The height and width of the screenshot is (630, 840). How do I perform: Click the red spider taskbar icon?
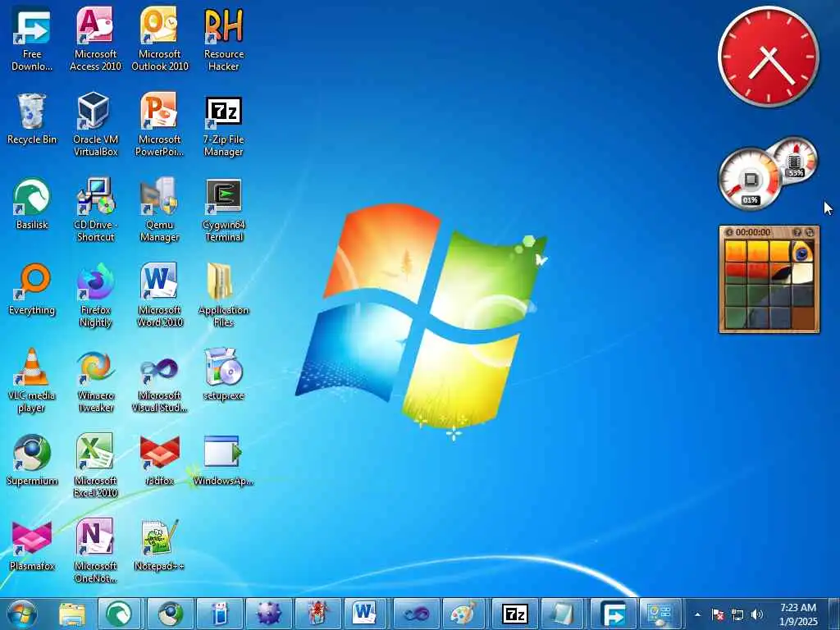coord(317,614)
